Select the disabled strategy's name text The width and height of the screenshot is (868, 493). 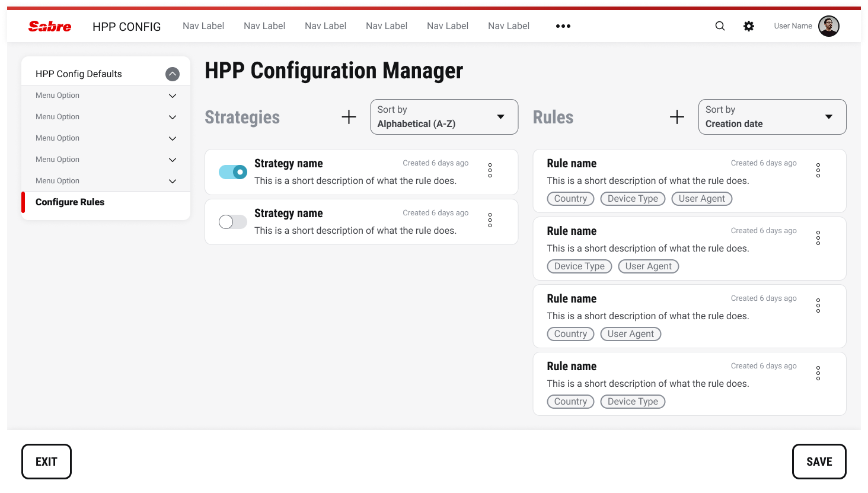point(289,213)
